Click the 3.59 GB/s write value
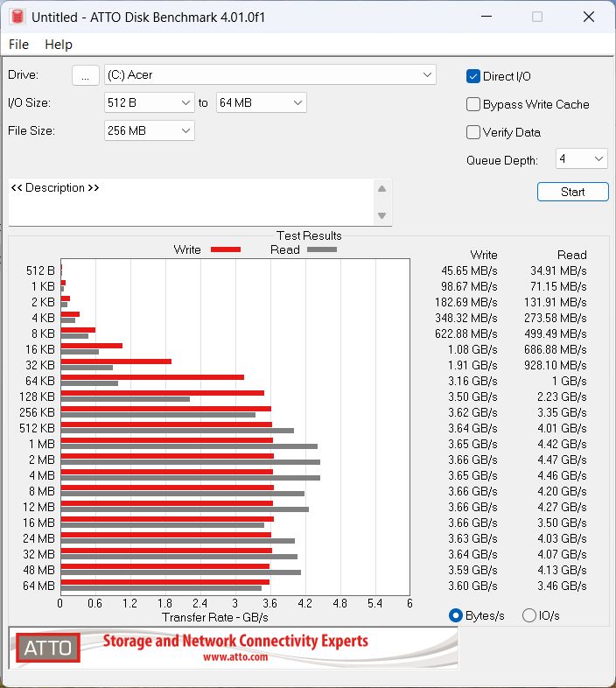 (472, 570)
